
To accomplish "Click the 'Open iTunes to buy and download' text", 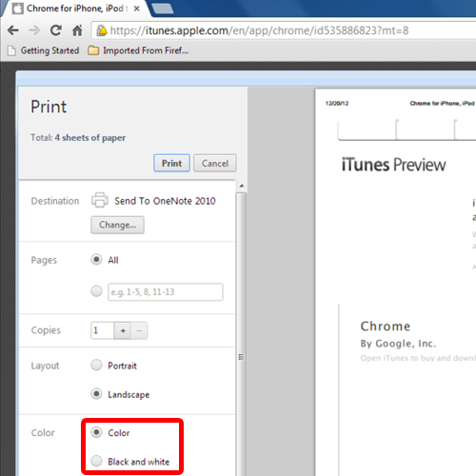I will tap(418, 358).
